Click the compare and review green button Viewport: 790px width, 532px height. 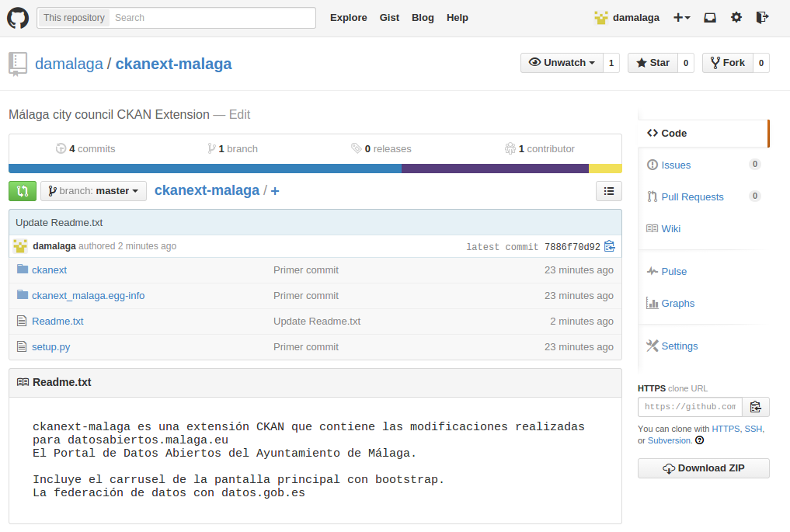(23, 191)
